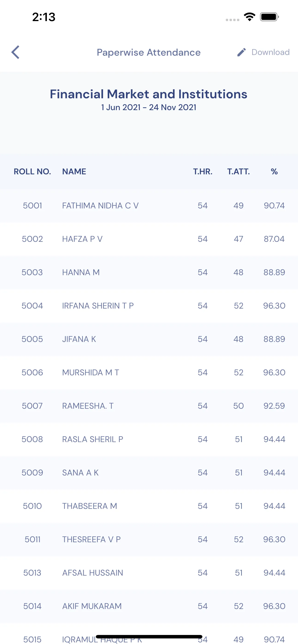Viewport: 298px width, 644px height.
Task: Select the % column header
Action: pos(274,172)
